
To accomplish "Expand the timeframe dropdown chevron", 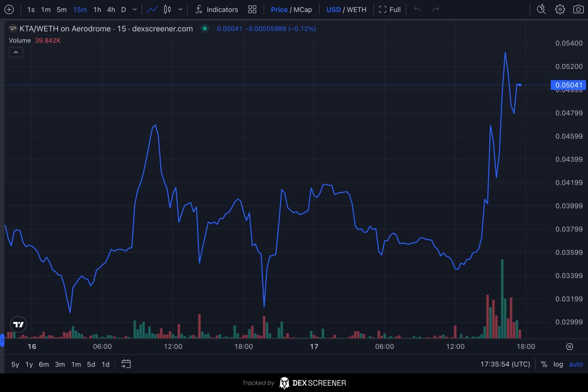I will (x=135, y=9).
